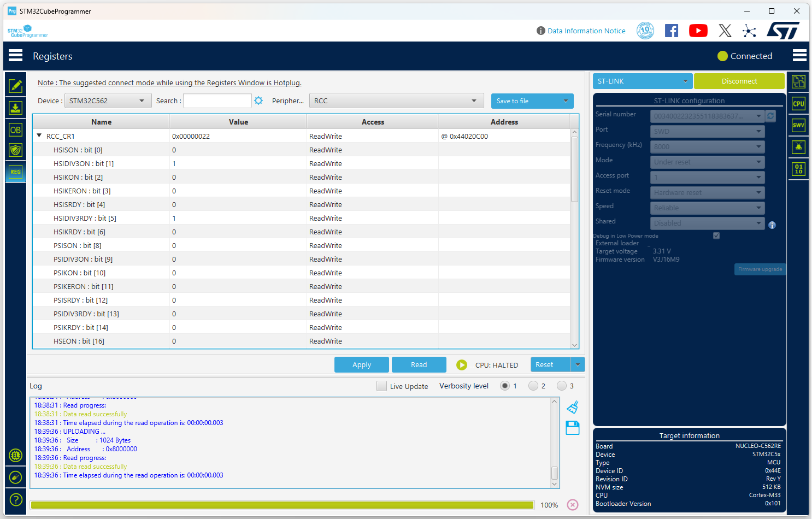Open the MCU core security shield tab
The image size is (812, 519).
(15, 150)
